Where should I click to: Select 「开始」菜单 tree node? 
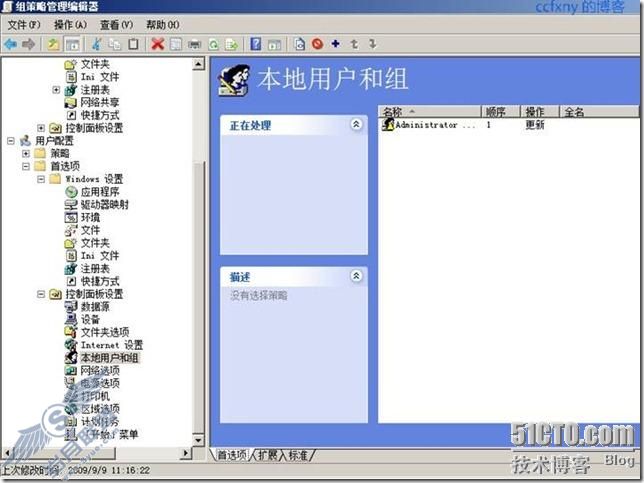[x=109, y=434]
